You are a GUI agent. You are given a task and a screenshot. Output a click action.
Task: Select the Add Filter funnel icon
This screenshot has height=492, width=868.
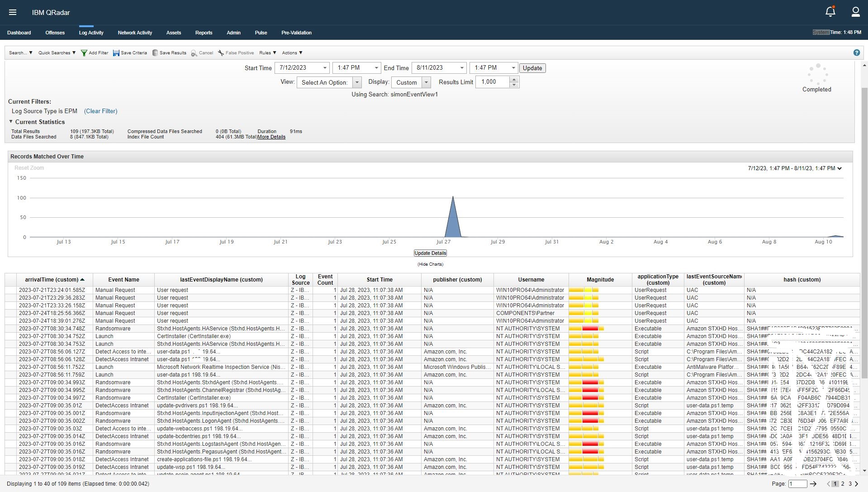tap(84, 53)
